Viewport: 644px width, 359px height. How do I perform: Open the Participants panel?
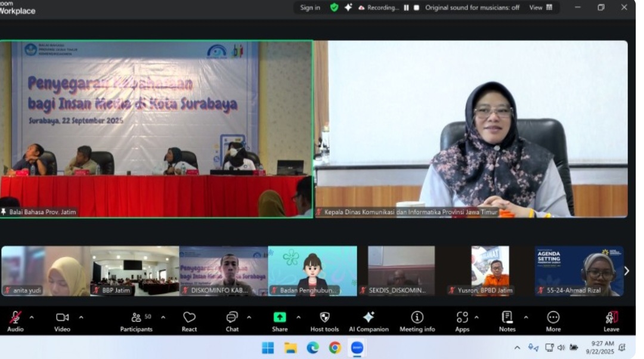click(137, 321)
